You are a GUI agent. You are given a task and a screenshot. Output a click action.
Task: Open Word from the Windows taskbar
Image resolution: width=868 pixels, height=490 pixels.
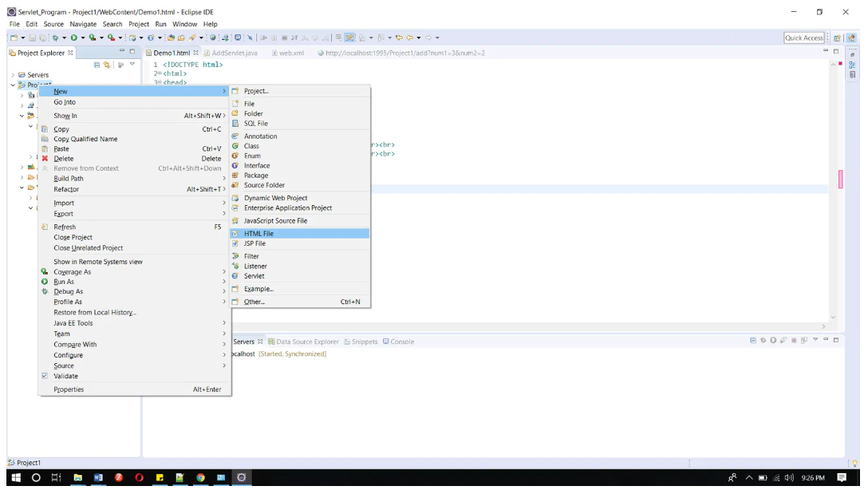tap(98, 477)
